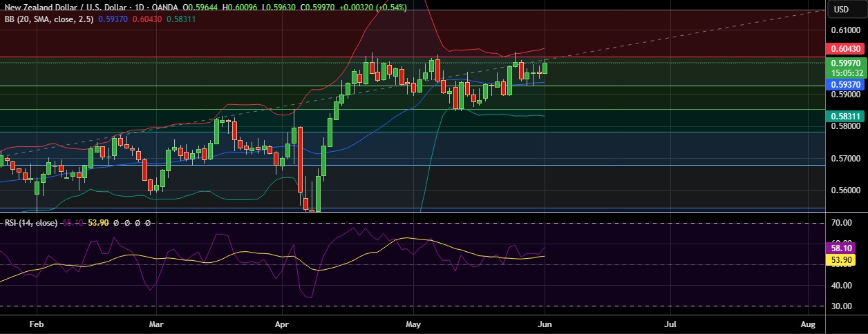The height and width of the screenshot is (334, 868).
Task: Click the purple 58.10 RSI axis label
Action: click(x=841, y=248)
